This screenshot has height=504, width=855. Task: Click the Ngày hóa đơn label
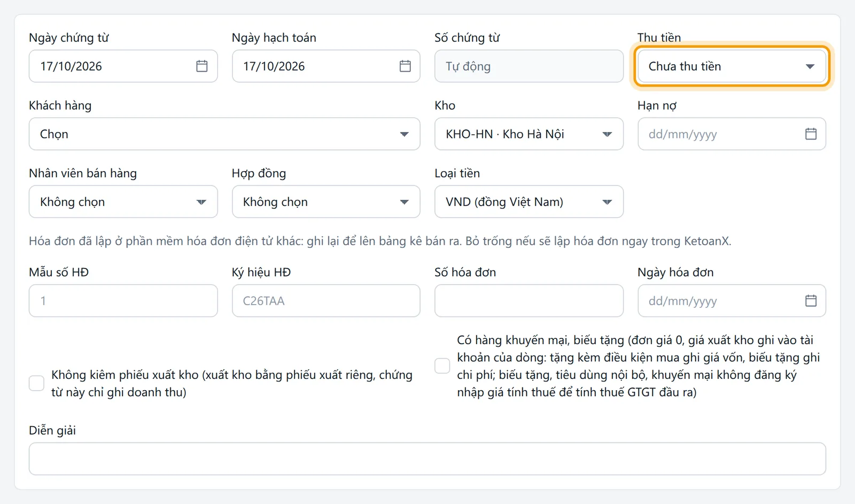(x=675, y=272)
